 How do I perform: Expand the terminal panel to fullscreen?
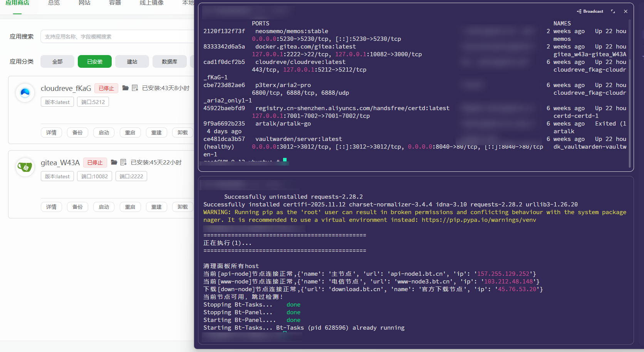coord(613,12)
